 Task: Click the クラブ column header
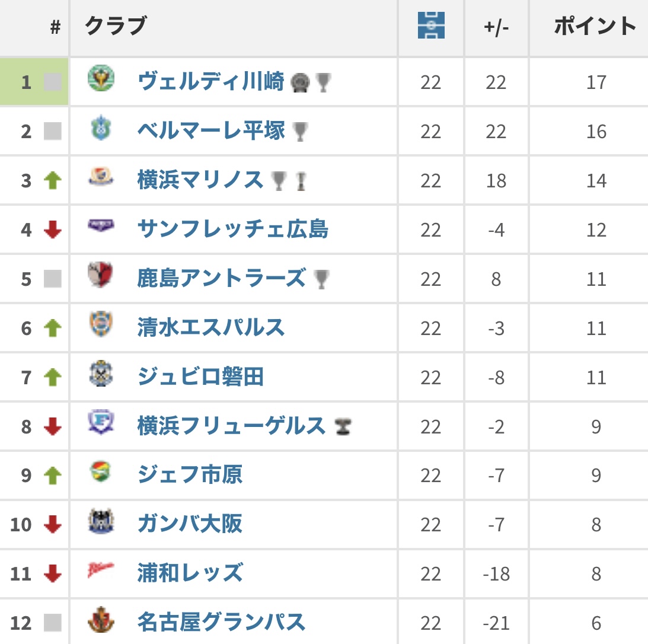coord(115,26)
